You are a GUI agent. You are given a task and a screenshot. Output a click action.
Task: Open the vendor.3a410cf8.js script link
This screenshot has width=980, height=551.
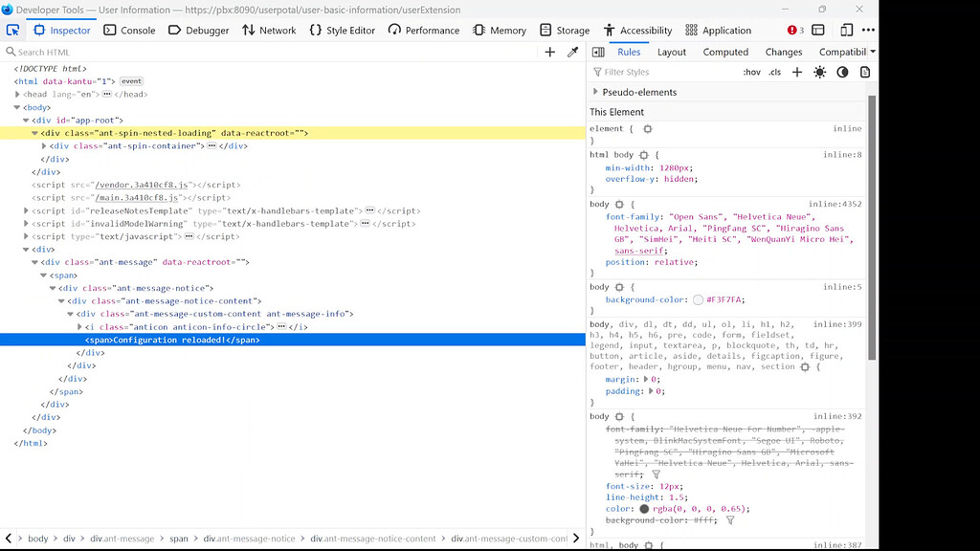(x=142, y=185)
